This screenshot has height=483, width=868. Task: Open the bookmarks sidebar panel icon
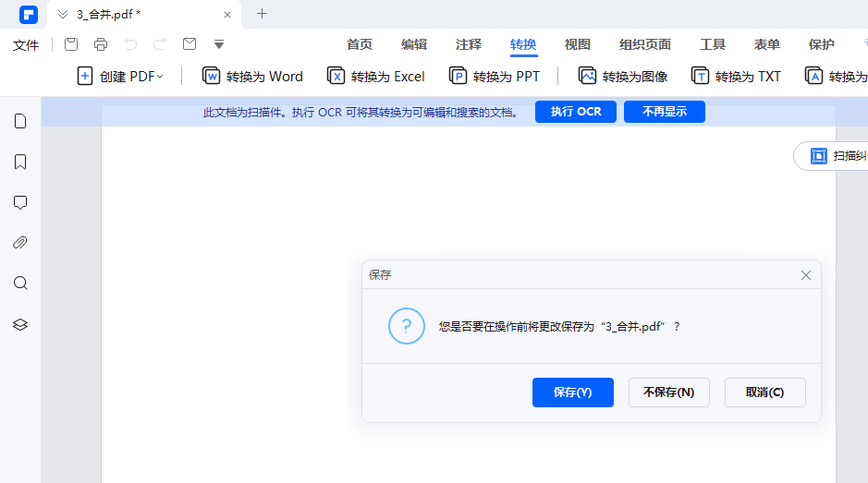coord(20,163)
